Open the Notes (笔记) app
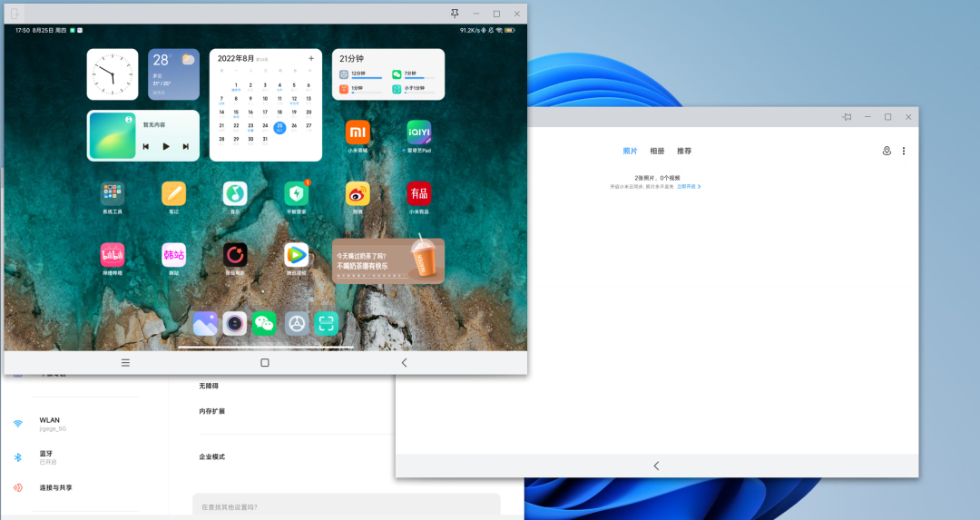Image resolution: width=980 pixels, height=520 pixels. pyautogui.click(x=173, y=193)
